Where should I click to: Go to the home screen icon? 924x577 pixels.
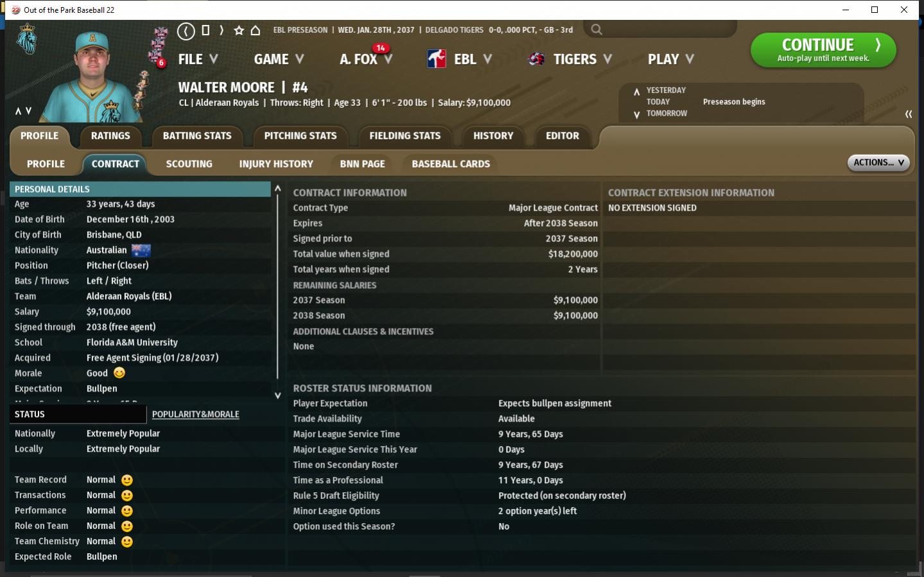(x=256, y=30)
